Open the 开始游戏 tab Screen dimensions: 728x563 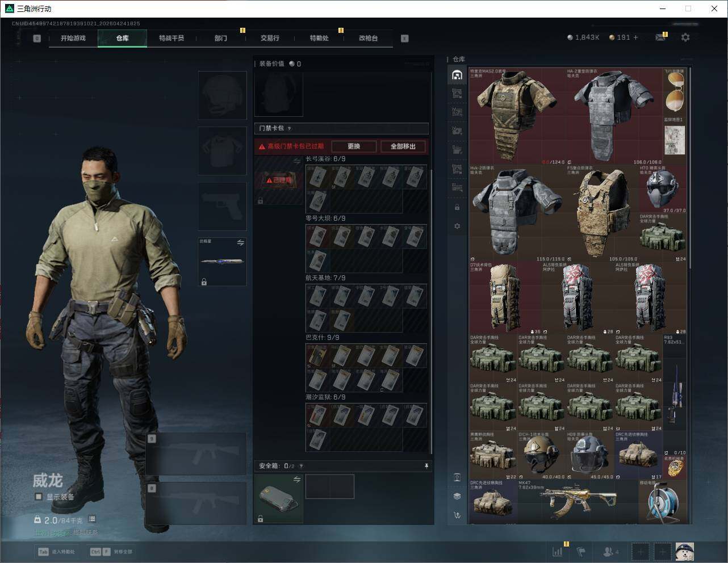pos(73,38)
